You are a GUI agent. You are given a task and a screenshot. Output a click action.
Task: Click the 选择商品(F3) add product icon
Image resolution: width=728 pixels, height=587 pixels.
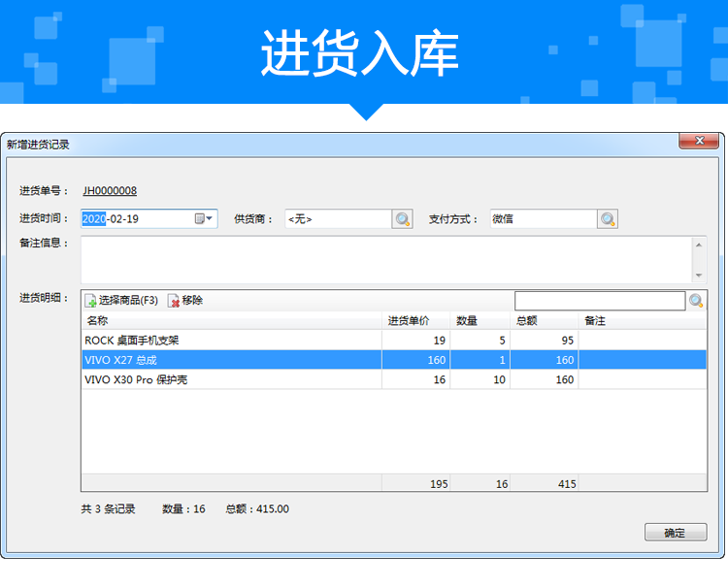coord(90,301)
